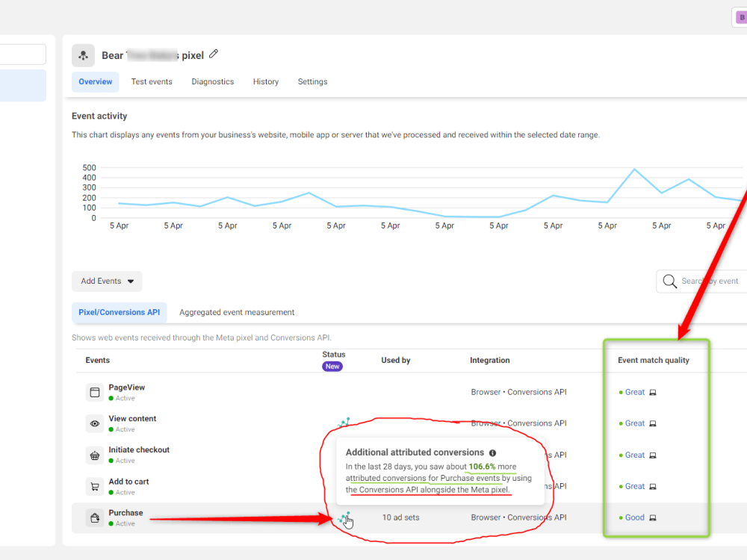Open the Diagnostics tab
This screenshot has width=747, height=560.
point(212,82)
